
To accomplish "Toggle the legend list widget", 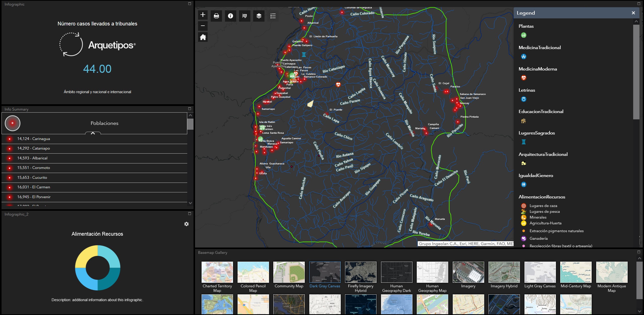I will click(x=273, y=16).
